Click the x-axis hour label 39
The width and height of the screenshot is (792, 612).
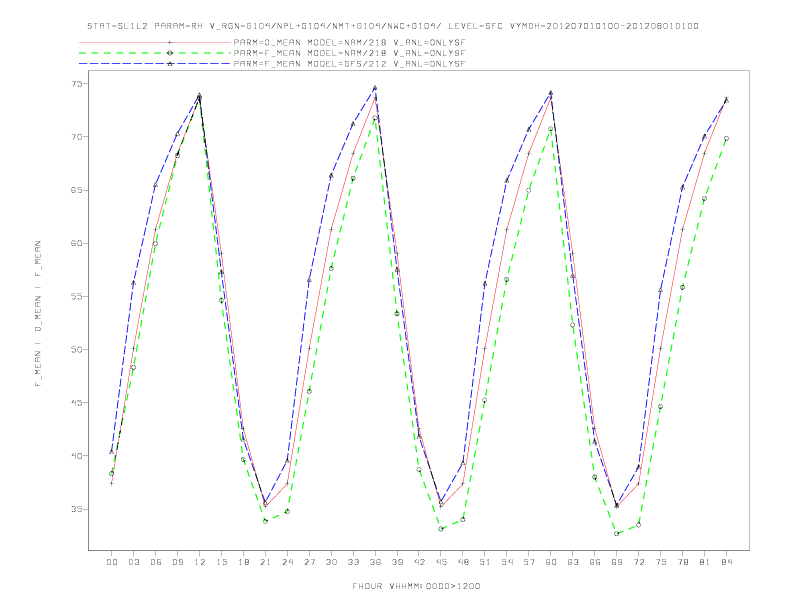[x=397, y=562]
